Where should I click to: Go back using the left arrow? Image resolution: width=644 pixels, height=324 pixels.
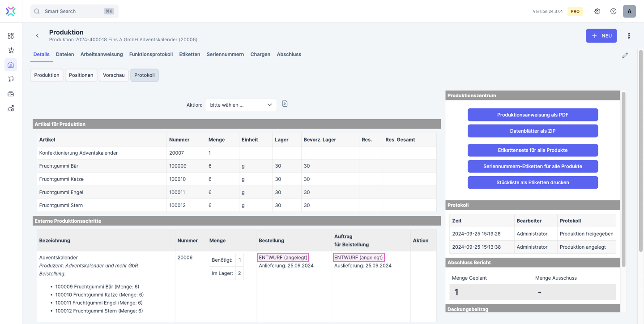tap(37, 36)
